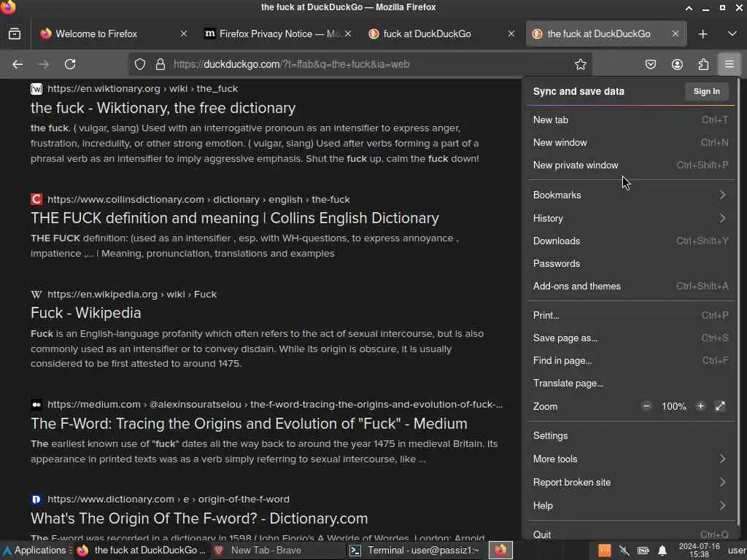Screen dimensions: 747x560
Task: Choose Quit in the menu
Action: click(x=631, y=534)
